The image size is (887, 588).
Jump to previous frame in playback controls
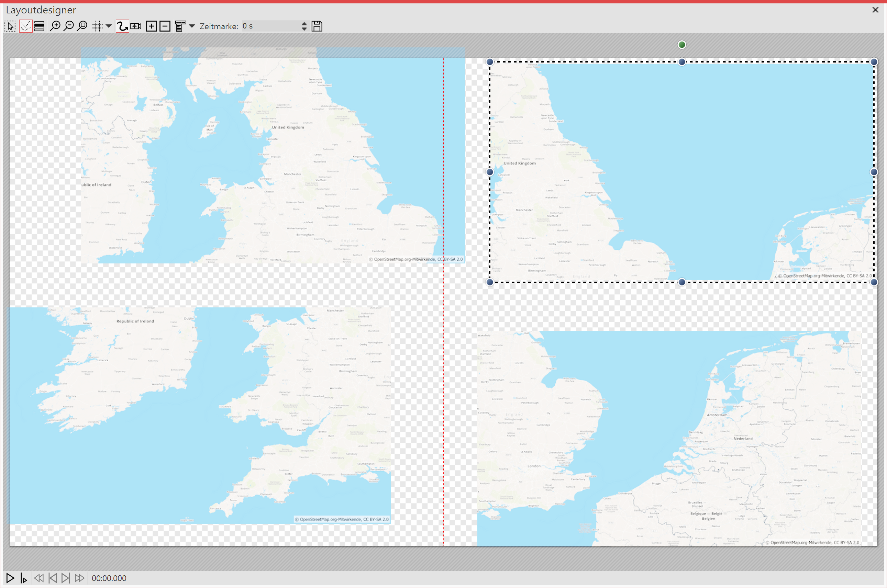53,579
